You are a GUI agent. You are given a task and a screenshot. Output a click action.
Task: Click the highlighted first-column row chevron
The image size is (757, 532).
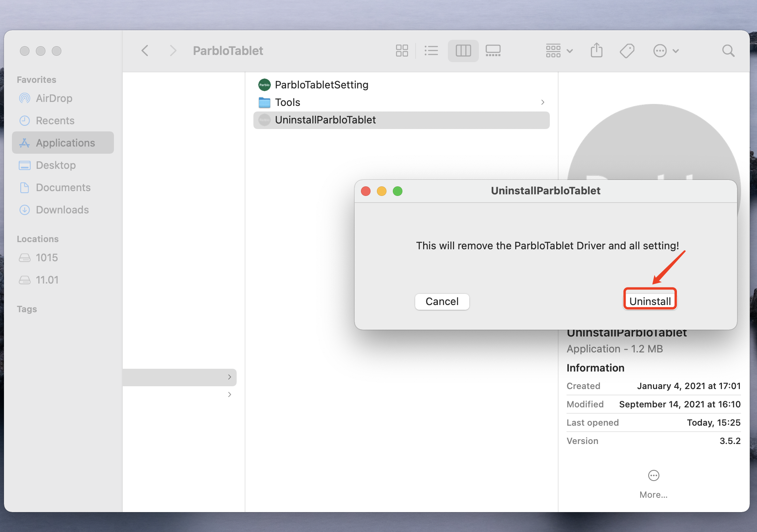point(229,377)
